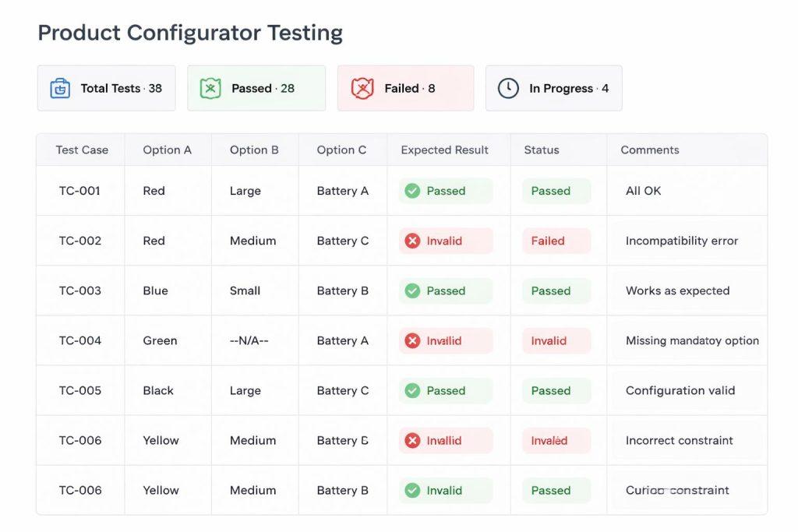Screen dimensions: 798x532
Task: Click green checkmark icon in TC-005 row
Action: [412, 390]
